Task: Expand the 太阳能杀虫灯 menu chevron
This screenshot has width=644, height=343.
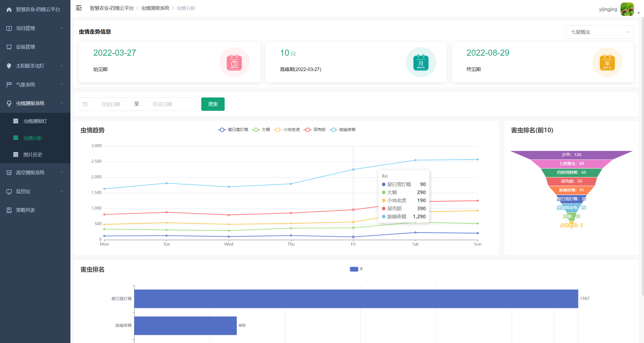Action: coord(62,65)
